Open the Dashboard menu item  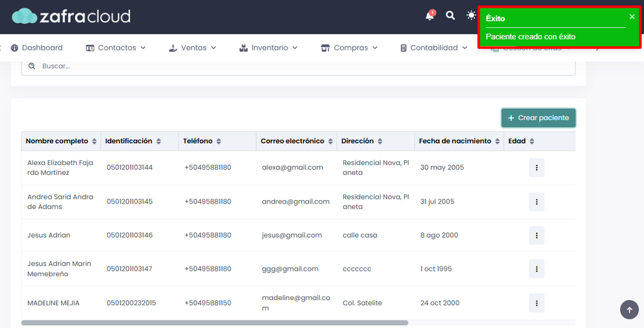[x=36, y=48]
